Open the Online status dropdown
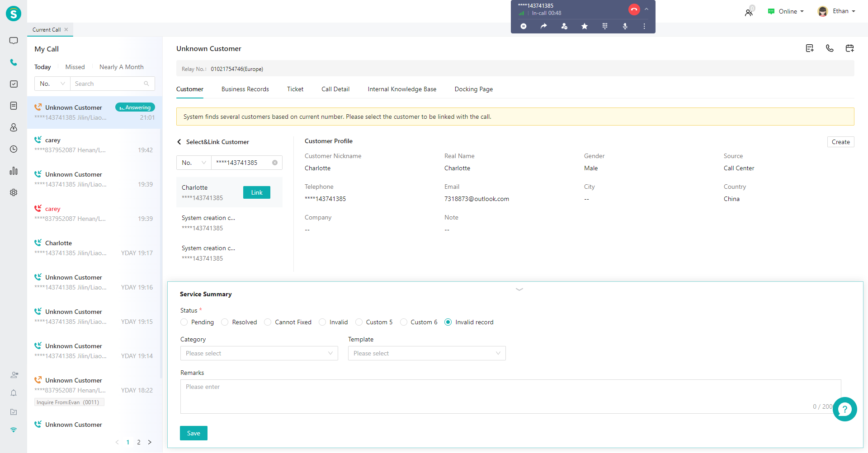The height and width of the screenshot is (453, 868). click(x=786, y=11)
